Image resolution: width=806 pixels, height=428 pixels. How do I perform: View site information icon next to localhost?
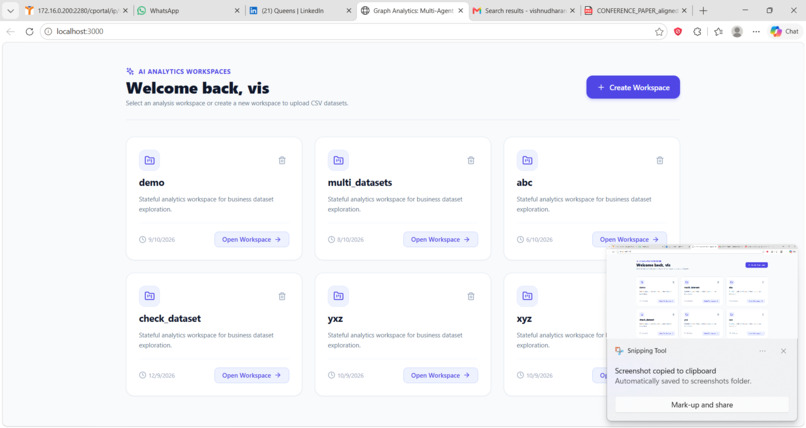48,31
